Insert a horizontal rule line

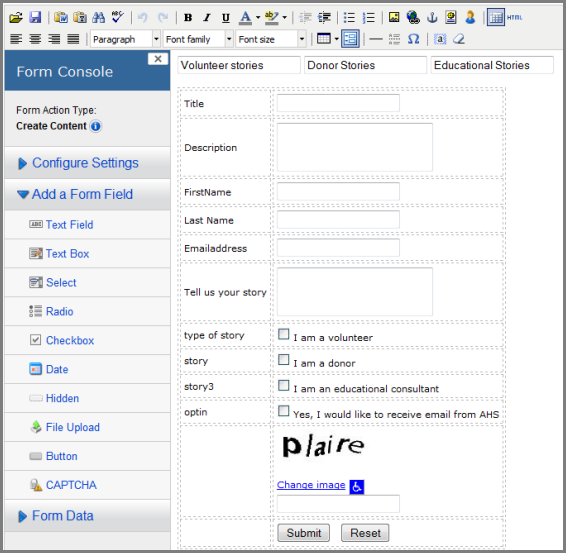(376, 39)
